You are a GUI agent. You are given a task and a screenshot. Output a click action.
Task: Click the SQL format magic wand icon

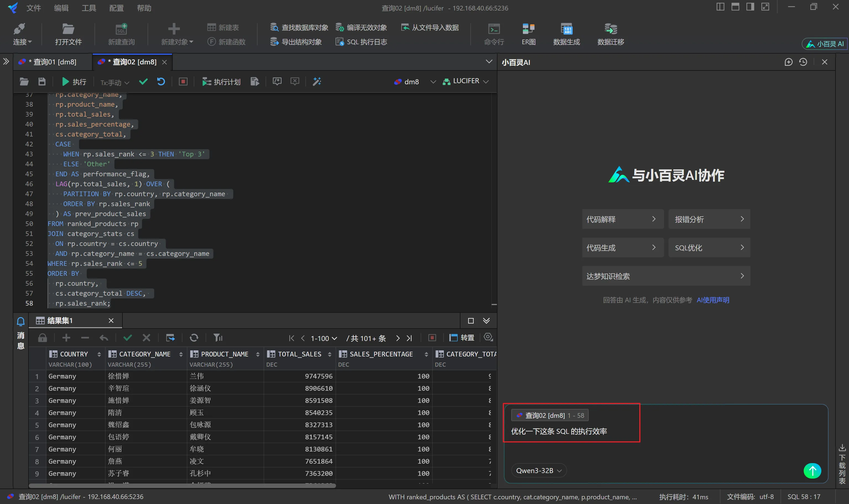[317, 82]
